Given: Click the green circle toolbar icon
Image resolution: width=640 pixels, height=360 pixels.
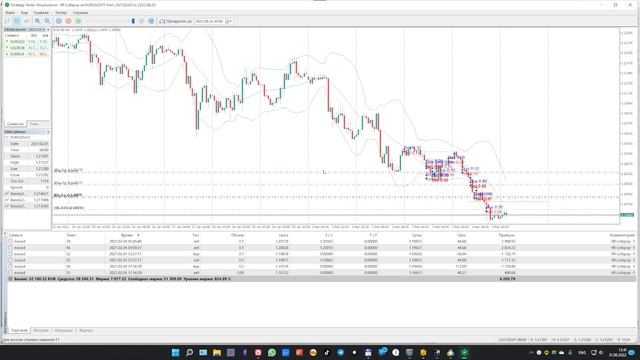Looking at the screenshot, I should click(78, 21).
